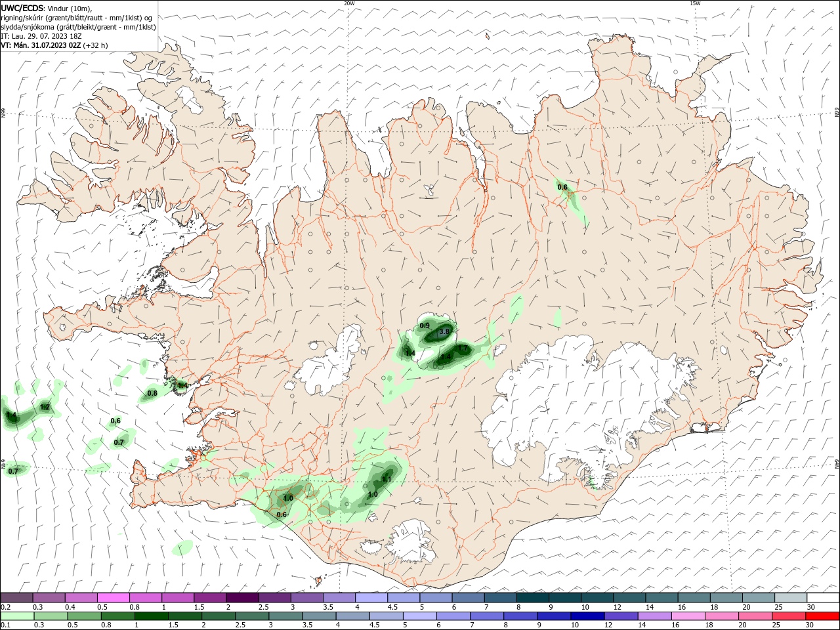The width and height of the screenshot is (840, 630).
Task: Select the lavender 14 rain legend swatch
Action: (x=655, y=616)
